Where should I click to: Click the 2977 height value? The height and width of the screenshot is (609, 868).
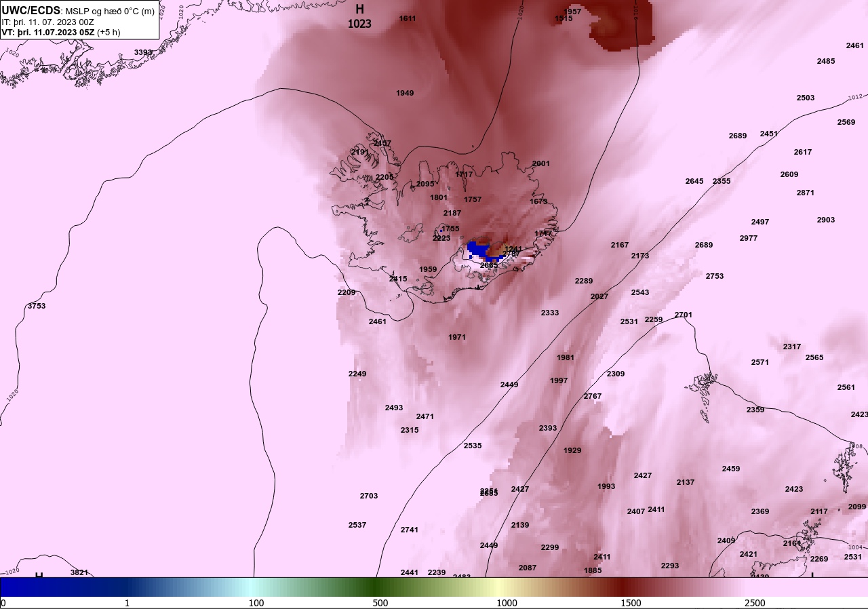[x=749, y=238]
